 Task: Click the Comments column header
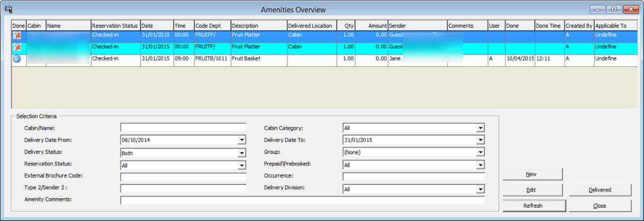467,26
